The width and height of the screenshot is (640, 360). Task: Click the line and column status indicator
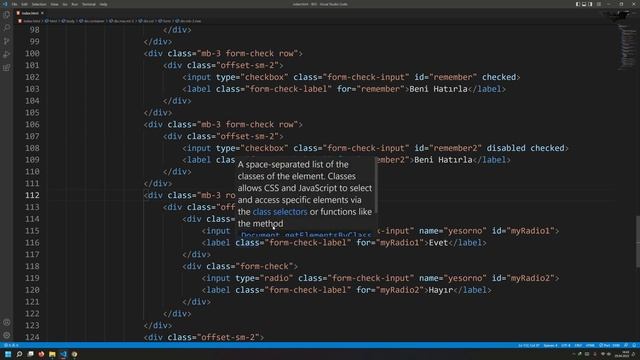click(x=529, y=345)
